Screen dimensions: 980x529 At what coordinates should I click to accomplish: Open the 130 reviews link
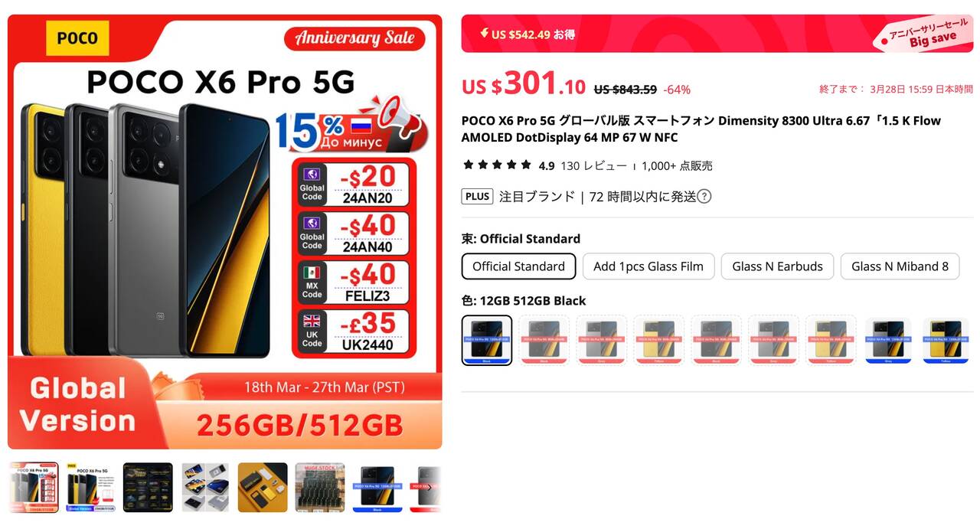(594, 165)
